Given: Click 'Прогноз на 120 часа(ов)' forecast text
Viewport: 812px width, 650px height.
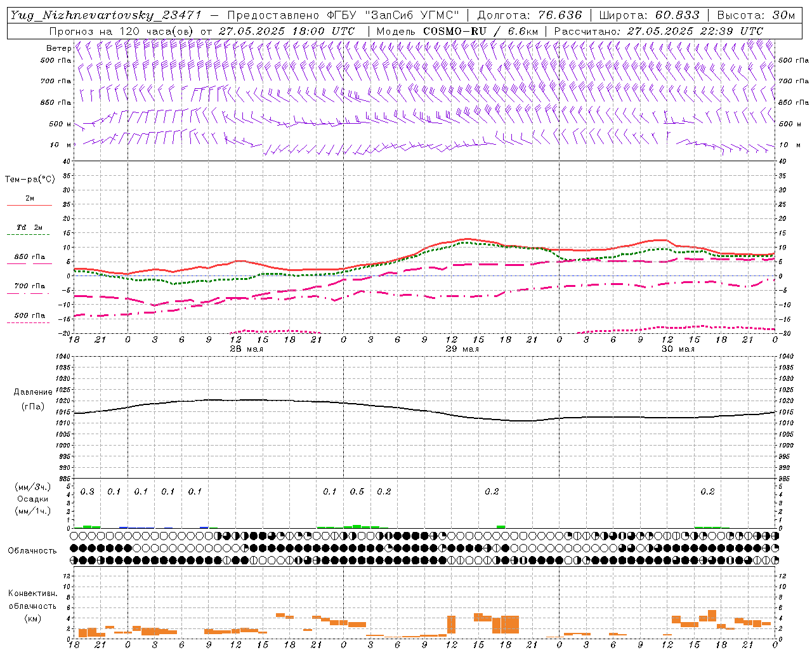Looking at the screenshot, I should point(122,31).
